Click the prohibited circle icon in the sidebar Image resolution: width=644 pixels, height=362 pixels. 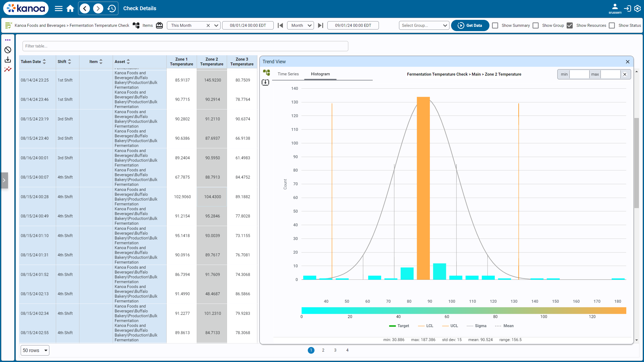coord(8,50)
